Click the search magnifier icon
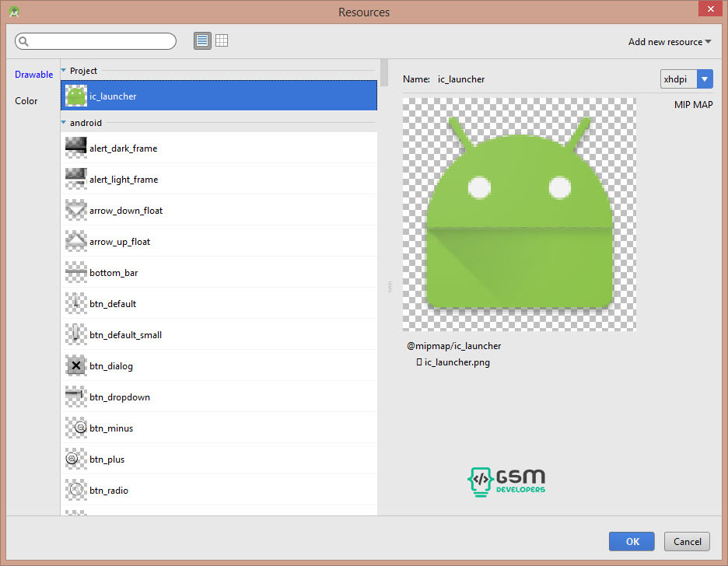 point(23,41)
